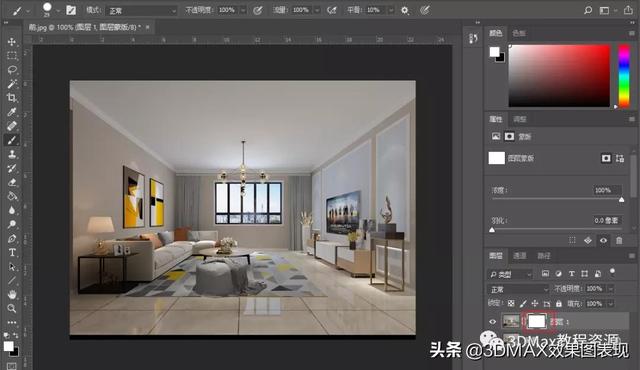Toggle lock position icon
Screen dimensions: 640x370
(x=535, y=304)
